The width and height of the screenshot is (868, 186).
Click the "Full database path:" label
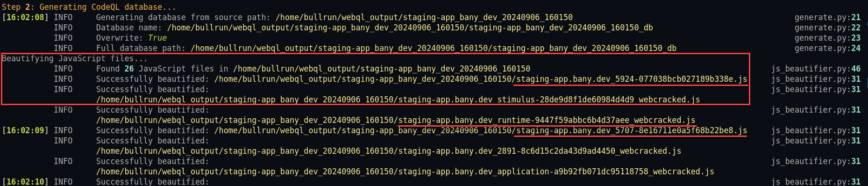[x=141, y=48]
